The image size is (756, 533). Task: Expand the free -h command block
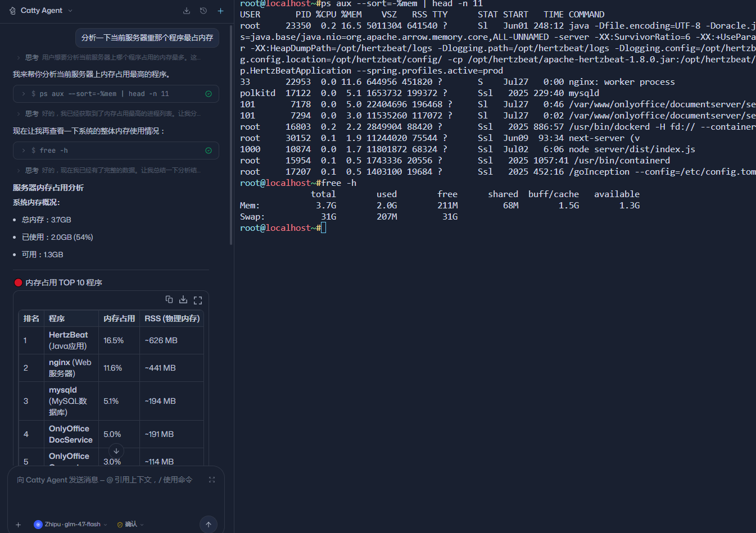116,151
